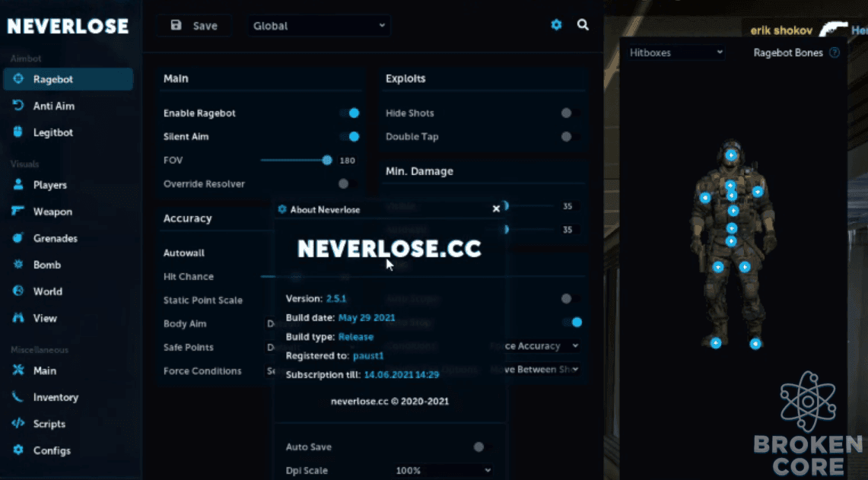
Task: Select the chest center hitbox point
Action: coord(731,196)
